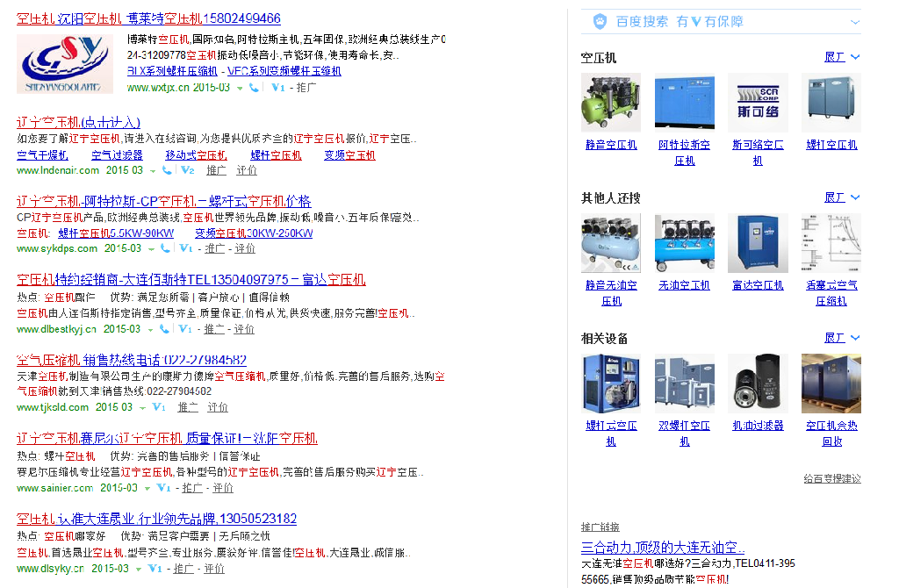Click the V1 badge beside www.tjksld.com
This screenshot has height=588, width=899.
tap(159, 407)
